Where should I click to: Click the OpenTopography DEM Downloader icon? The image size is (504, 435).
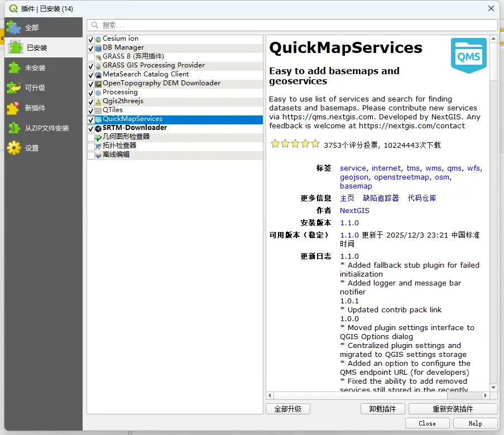click(98, 84)
